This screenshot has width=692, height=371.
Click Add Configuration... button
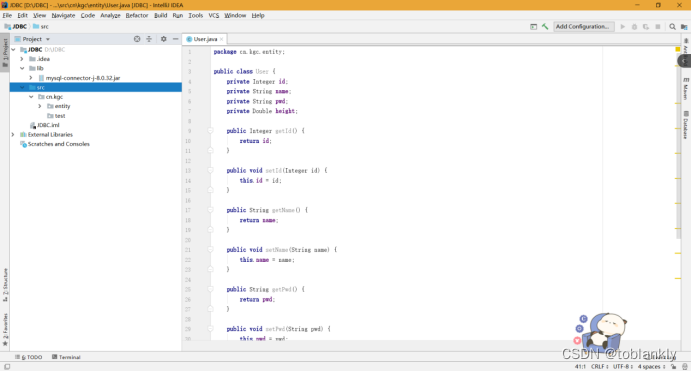[583, 26]
